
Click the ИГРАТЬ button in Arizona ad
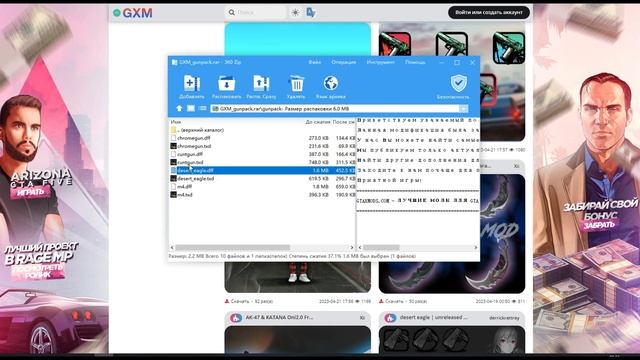(x=30, y=192)
